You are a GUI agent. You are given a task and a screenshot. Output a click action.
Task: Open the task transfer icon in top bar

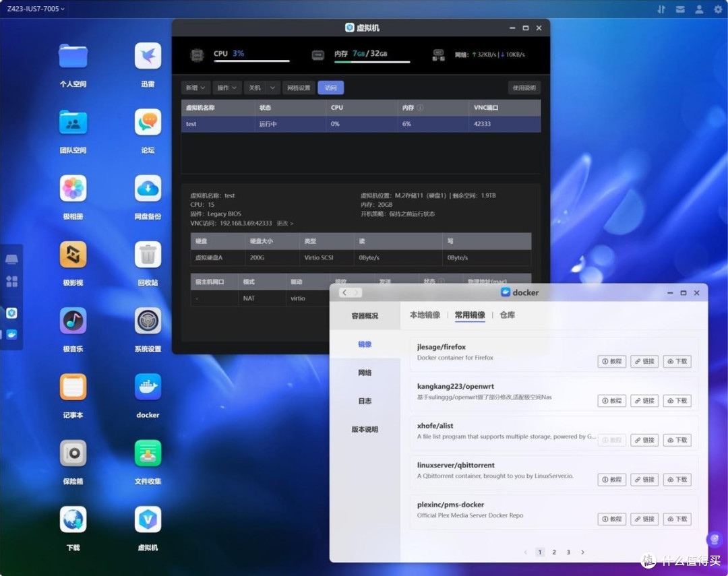[661, 9]
